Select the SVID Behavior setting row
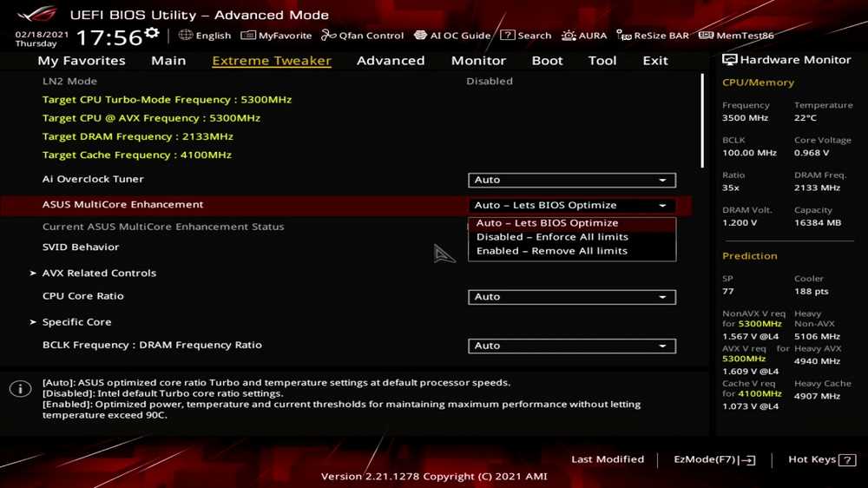The height and width of the screenshot is (488, 868). (81, 247)
